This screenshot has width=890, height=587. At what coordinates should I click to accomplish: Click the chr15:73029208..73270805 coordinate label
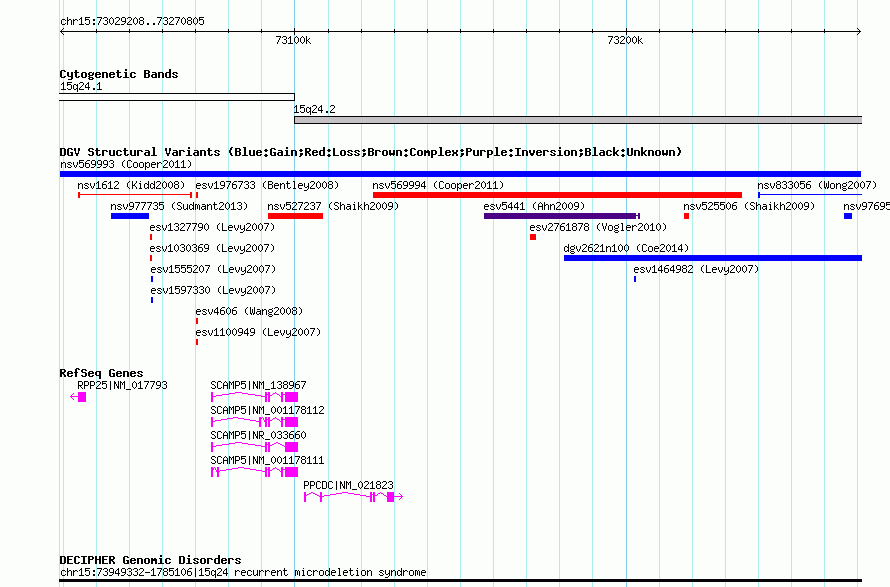(x=132, y=21)
